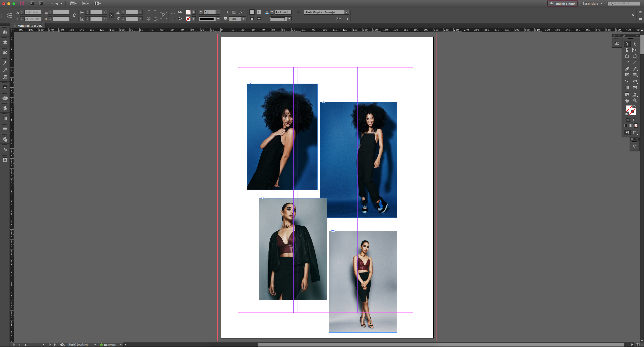
Task: Open the Arrange Documents dropdown
Action: pyautogui.click(x=97, y=4)
